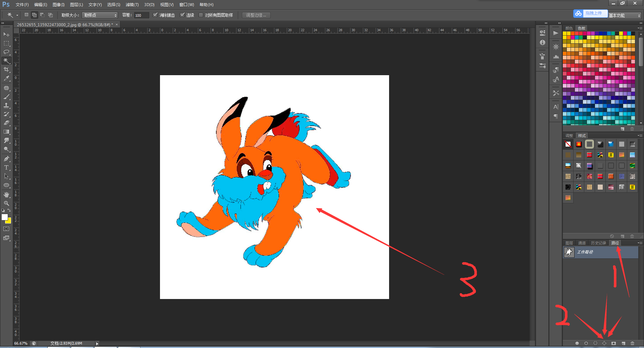The height and width of the screenshot is (348, 644).
Task: Select the Brush tool
Action: (6, 97)
